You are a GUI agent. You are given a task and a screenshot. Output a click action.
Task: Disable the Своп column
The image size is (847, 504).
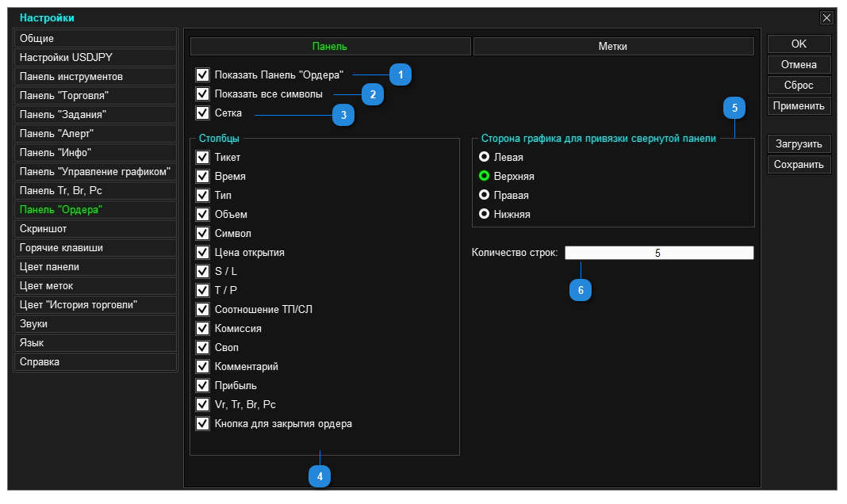point(202,348)
